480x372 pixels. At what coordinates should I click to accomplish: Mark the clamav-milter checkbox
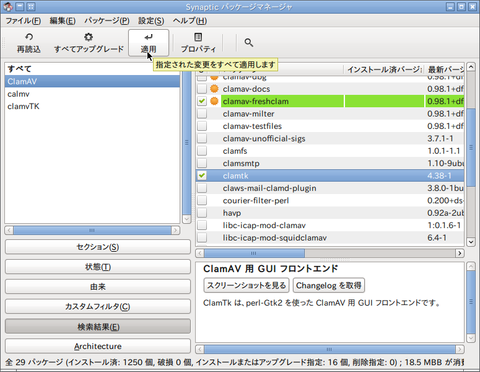[202, 114]
